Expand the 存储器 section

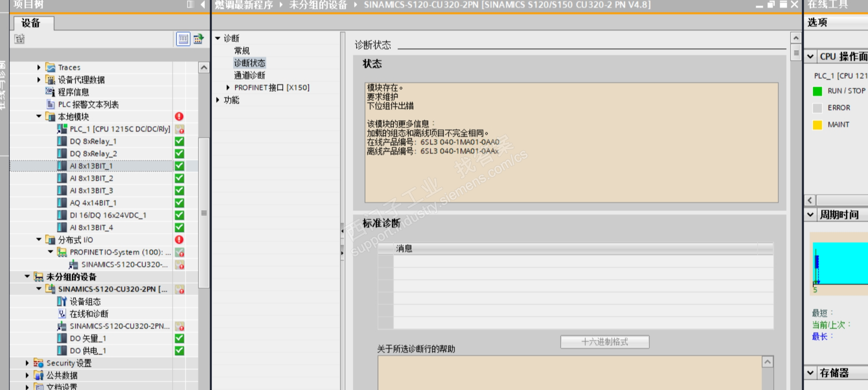pos(811,373)
